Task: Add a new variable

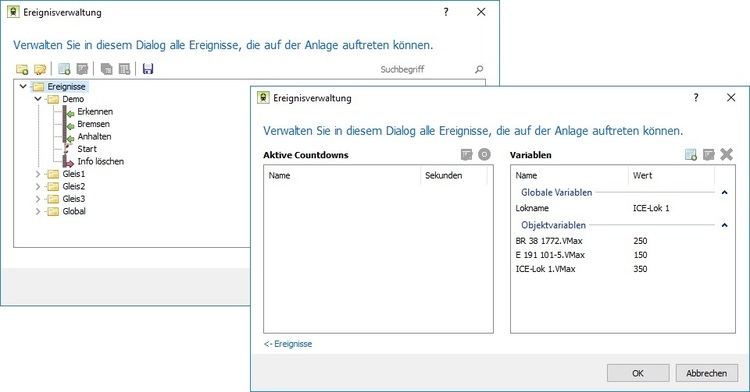Action: (x=691, y=154)
